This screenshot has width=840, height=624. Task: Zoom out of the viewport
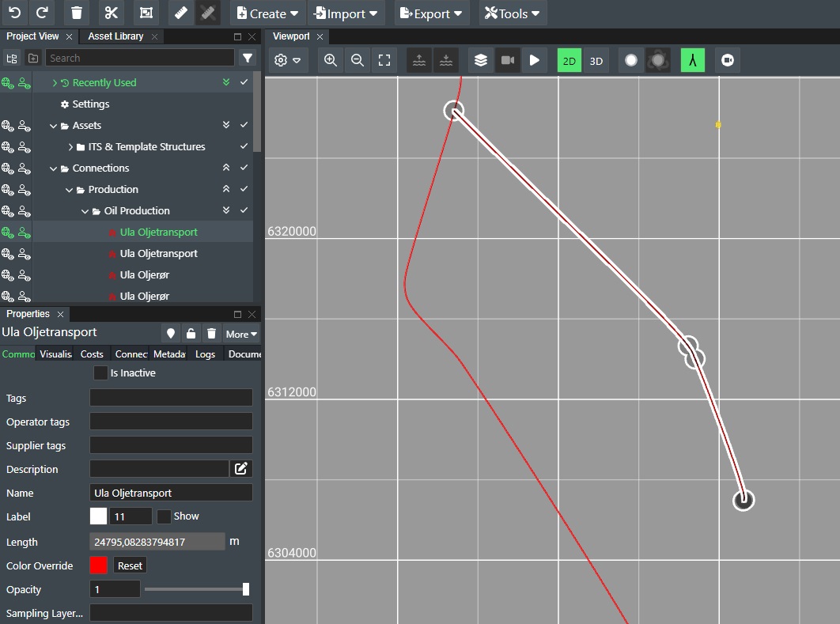pos(358,60)
